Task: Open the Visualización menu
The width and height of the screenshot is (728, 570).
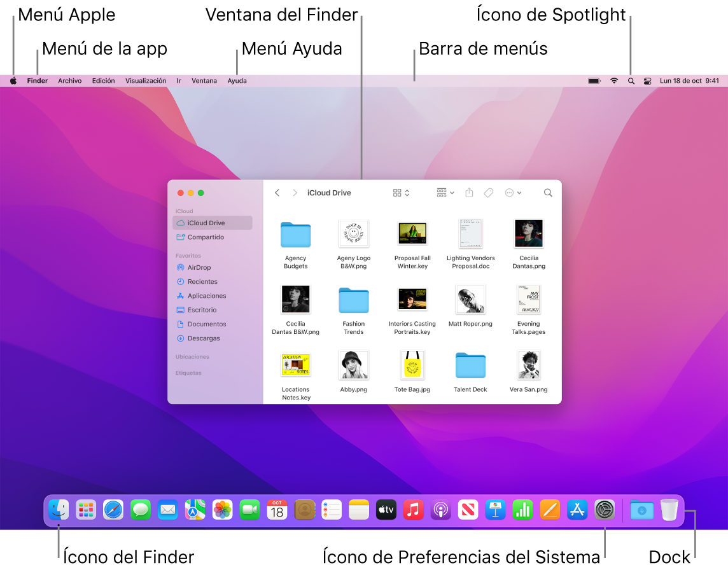Action: [x=145, y=81]
